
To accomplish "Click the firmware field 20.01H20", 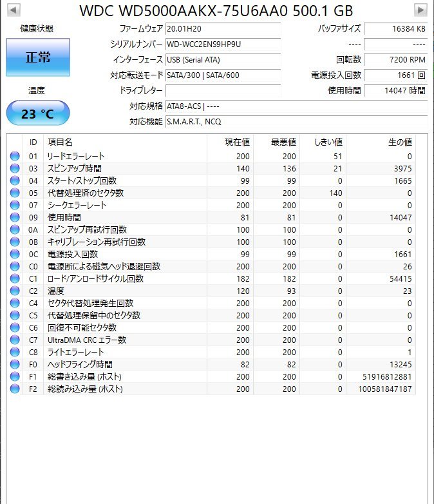I will [223, 29].
